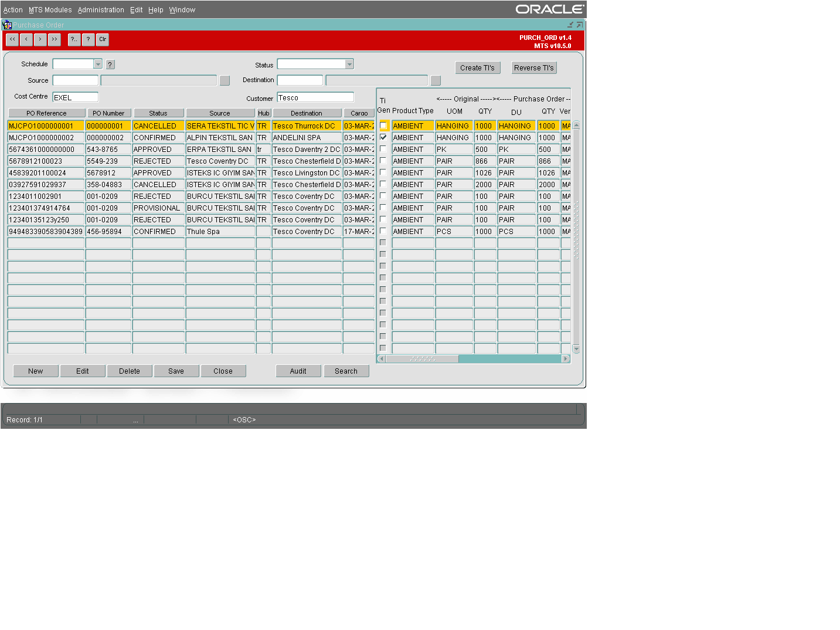
Task: Click the PO Reference column header
Action: point(46,113)
